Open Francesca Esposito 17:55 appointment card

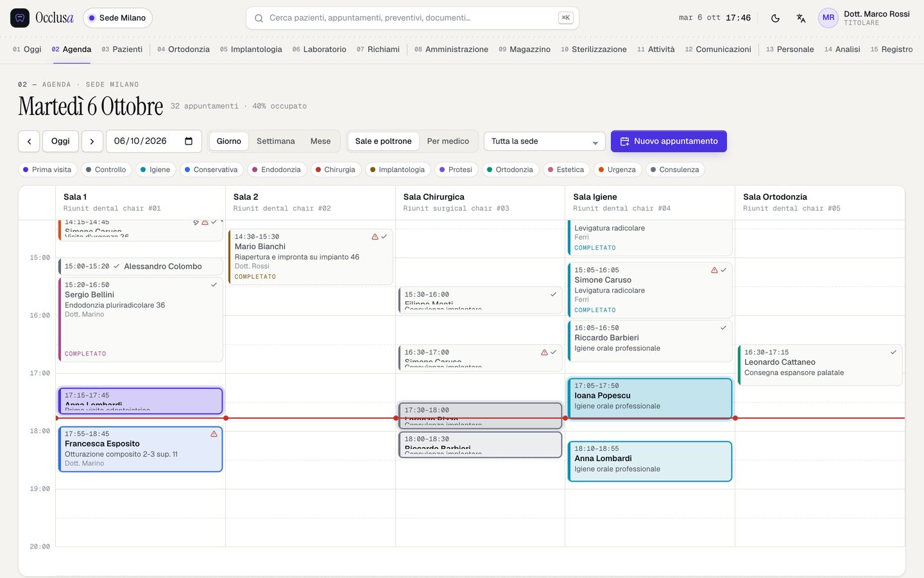tap(141, 450)
